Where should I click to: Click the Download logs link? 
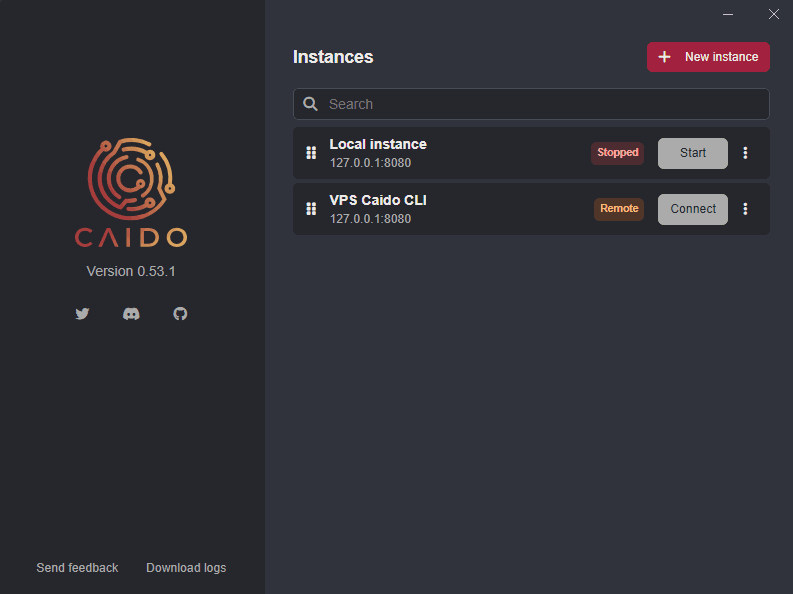tap(186, 568)
